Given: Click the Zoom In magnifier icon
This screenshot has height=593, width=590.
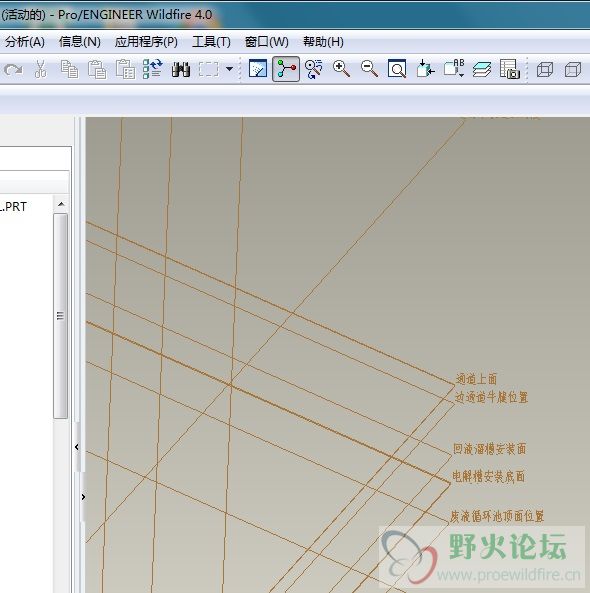Looking at the screenshot, I should (341, 69).
